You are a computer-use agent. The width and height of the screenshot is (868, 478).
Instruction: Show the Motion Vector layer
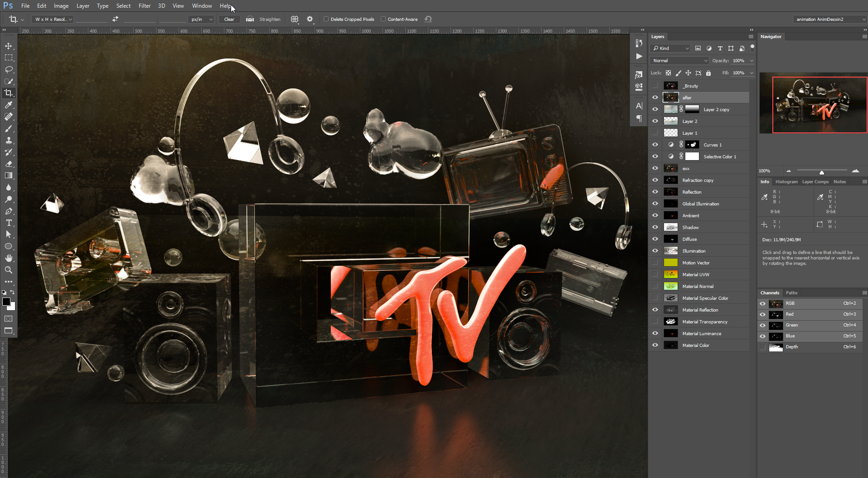click(655, 263)
